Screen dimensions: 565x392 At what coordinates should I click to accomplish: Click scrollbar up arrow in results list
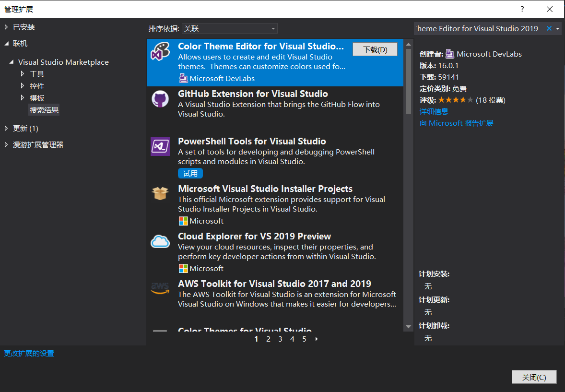[x=408, y=44]
